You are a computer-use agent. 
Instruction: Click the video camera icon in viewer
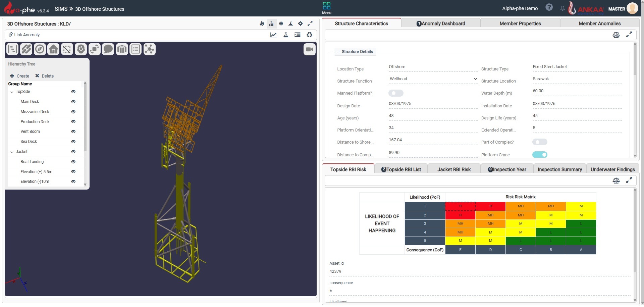coord(309,49)
